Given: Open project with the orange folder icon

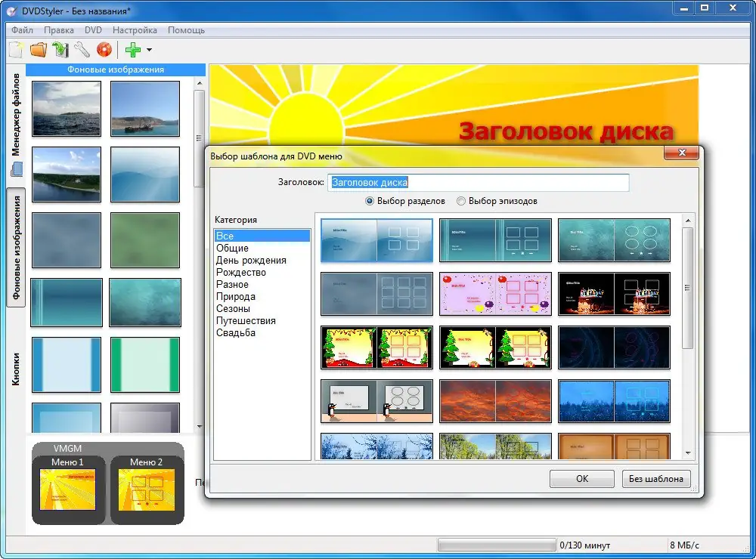Looking at the screenshot, I should (39, 50).
